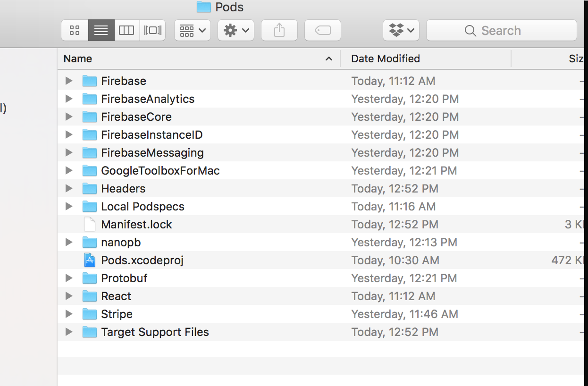Click the Share button

[279, 31]
